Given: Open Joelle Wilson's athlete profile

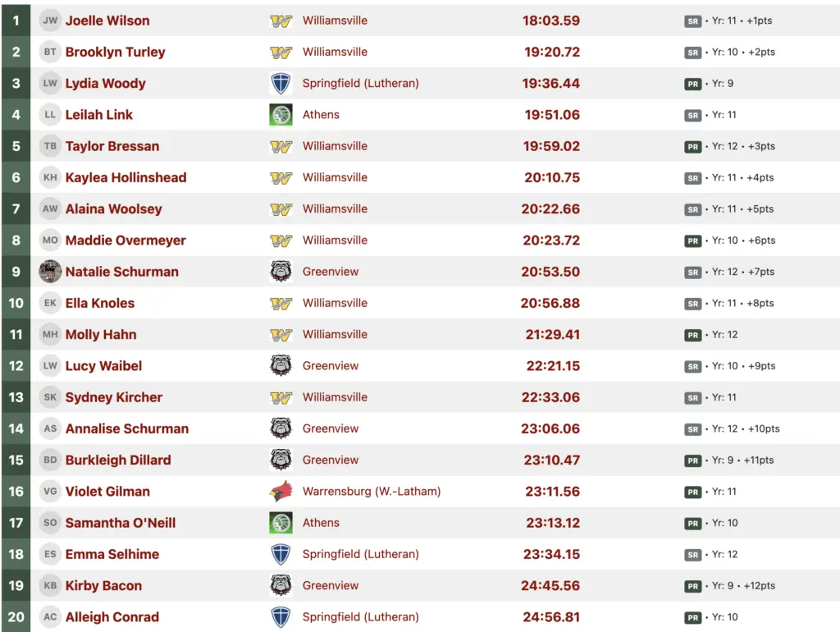Looking at the screenshot, I should point(107,21).
